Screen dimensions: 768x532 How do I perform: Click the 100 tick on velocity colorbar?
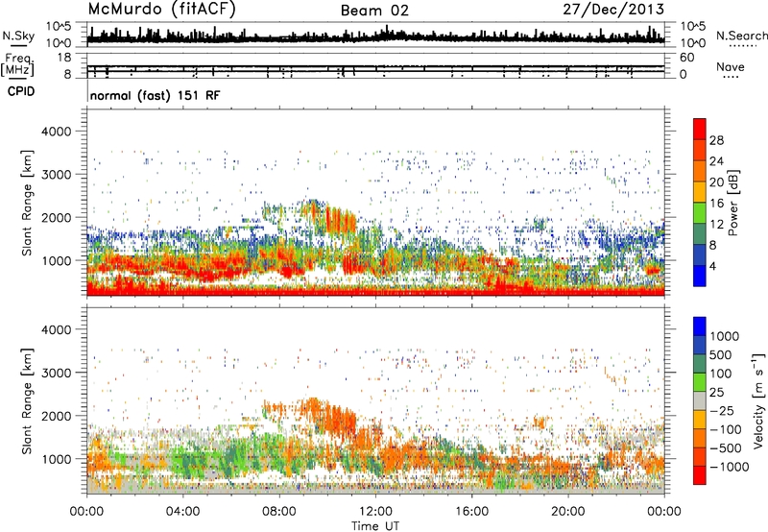[721, 374]
